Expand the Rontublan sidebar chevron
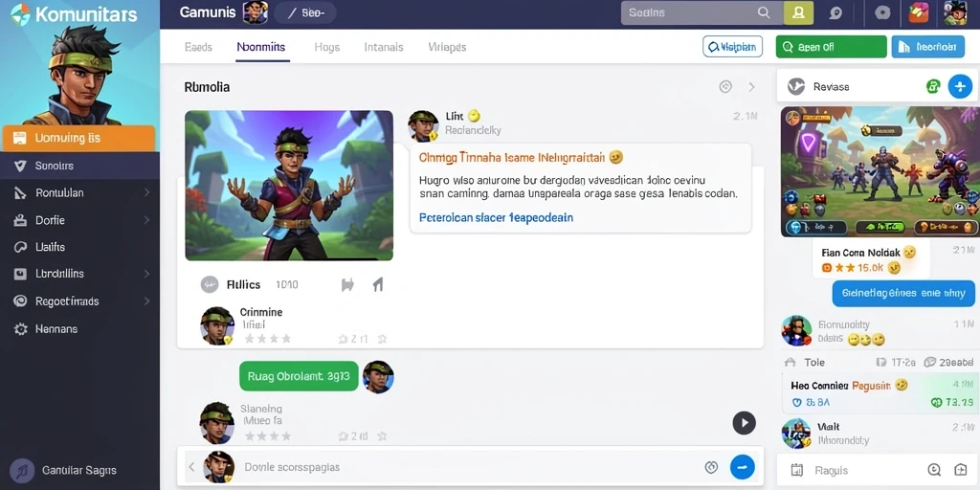This screenshot has height=490, width=980. [x=146, y=192]
